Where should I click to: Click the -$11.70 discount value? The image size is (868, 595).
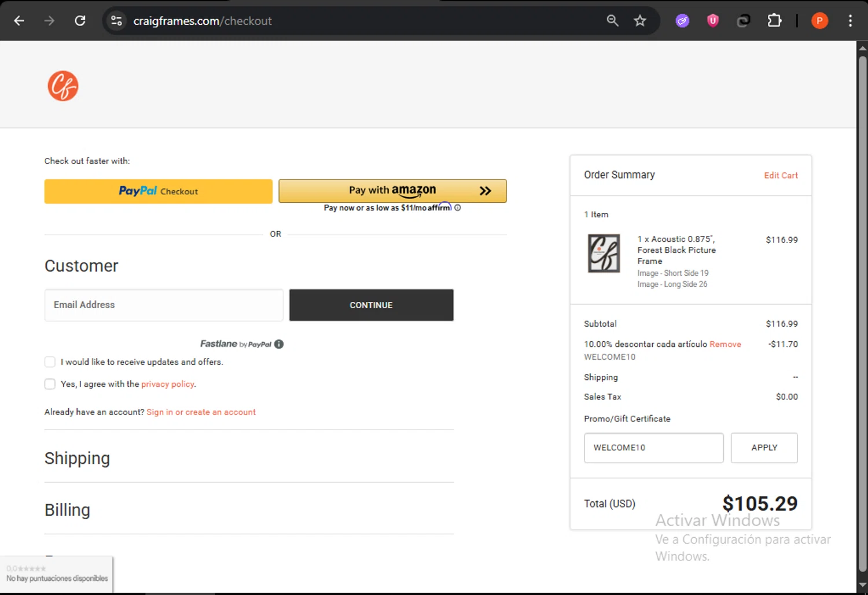click(x=783, y=344)
